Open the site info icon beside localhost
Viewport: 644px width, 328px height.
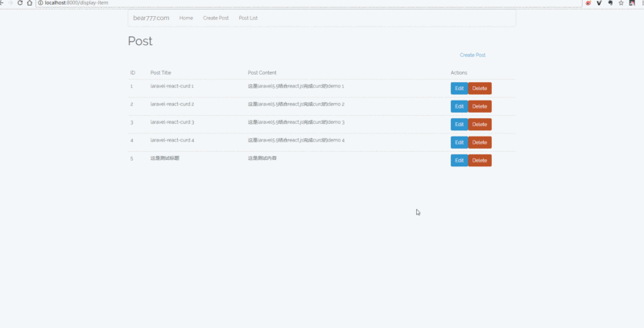pos(41,3)
